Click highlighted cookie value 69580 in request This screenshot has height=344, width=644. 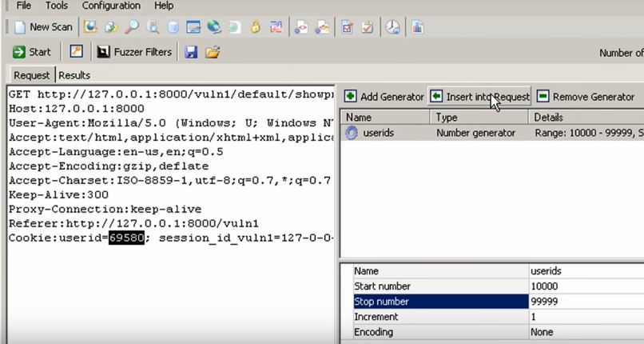[126, 238]
